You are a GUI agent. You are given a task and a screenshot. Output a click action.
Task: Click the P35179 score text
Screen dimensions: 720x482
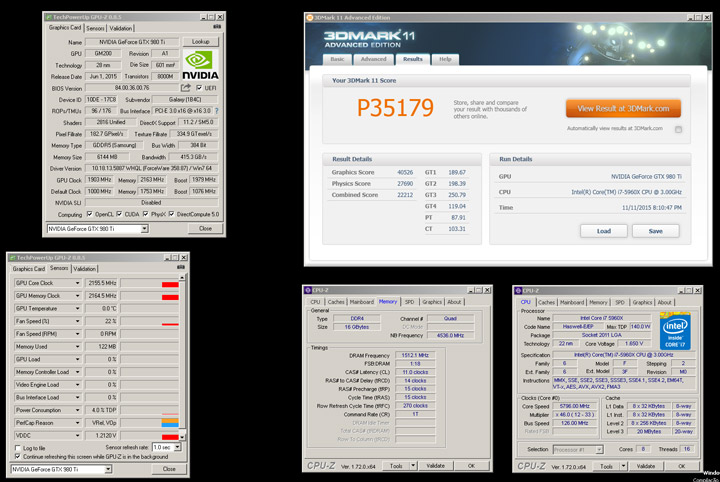(x=395, y=108)
